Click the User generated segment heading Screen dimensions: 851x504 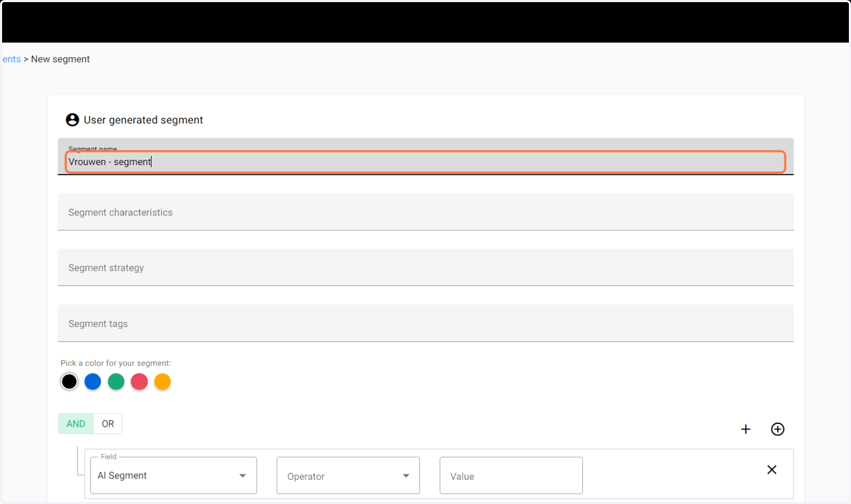click(x=143, y=120)
